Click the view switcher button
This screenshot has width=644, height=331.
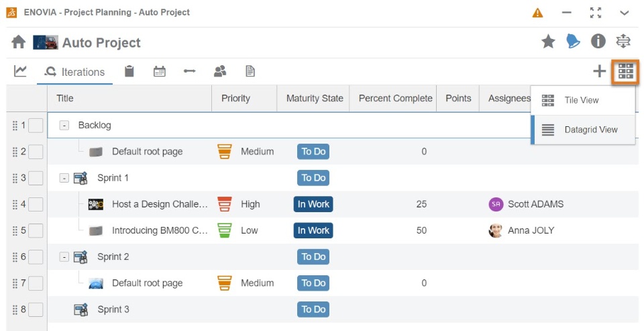click(x=625, y=71)
